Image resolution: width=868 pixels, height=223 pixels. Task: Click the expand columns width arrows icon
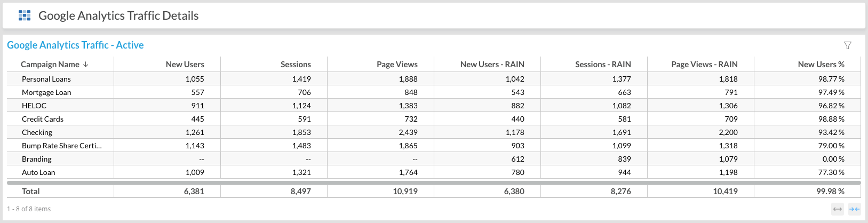coord(838,209)
